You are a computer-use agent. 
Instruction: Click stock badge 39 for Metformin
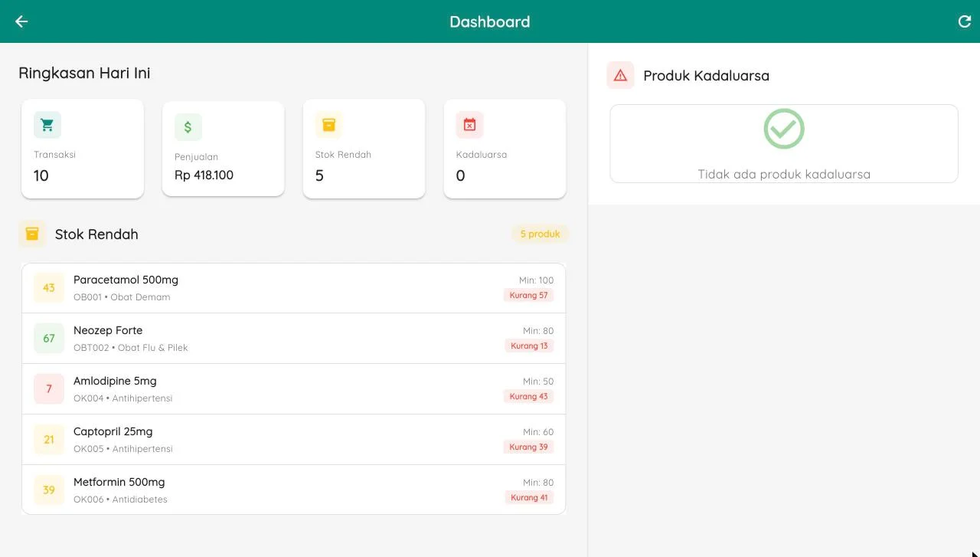point(49,490)
